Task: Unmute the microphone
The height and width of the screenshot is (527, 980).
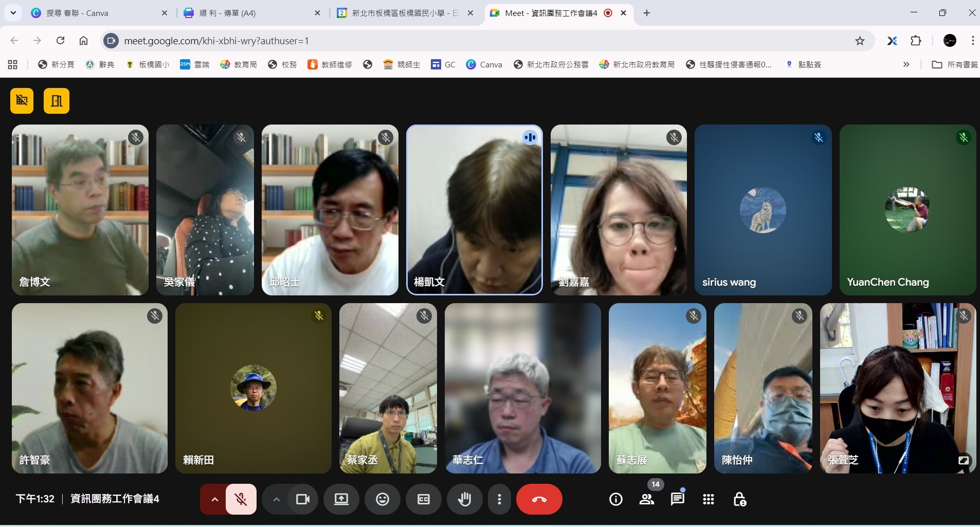Action: pos(241,499)
